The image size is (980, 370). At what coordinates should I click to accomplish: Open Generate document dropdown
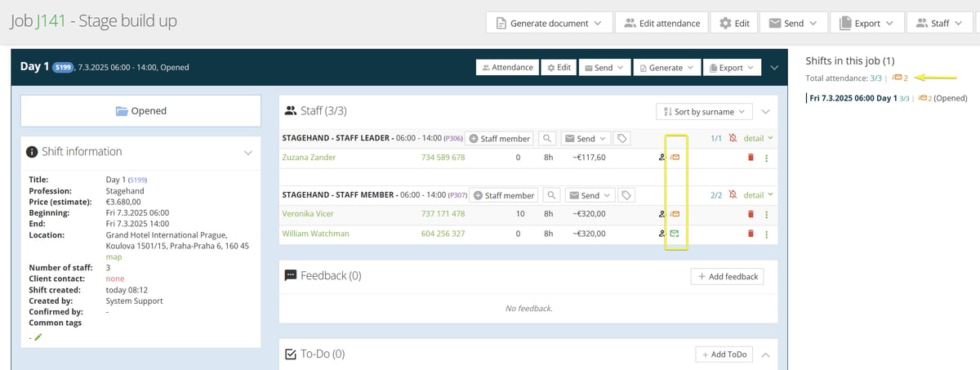pos(550,24)
